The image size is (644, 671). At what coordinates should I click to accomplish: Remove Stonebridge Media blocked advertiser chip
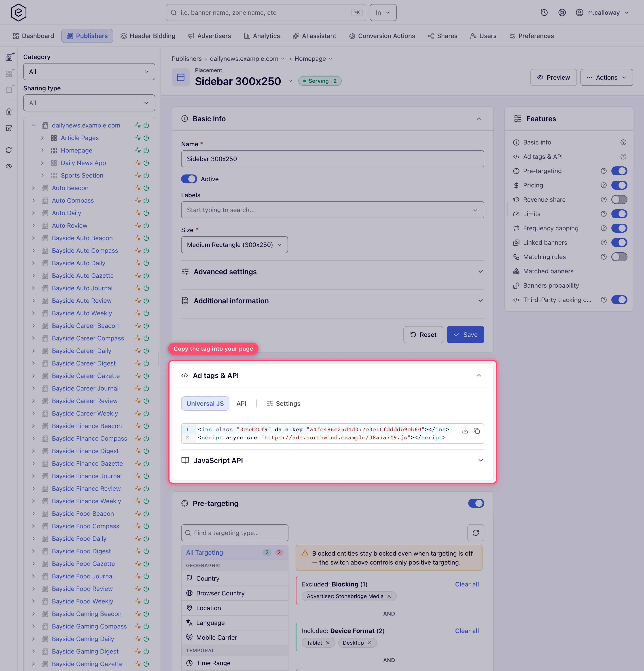[389, 596]
